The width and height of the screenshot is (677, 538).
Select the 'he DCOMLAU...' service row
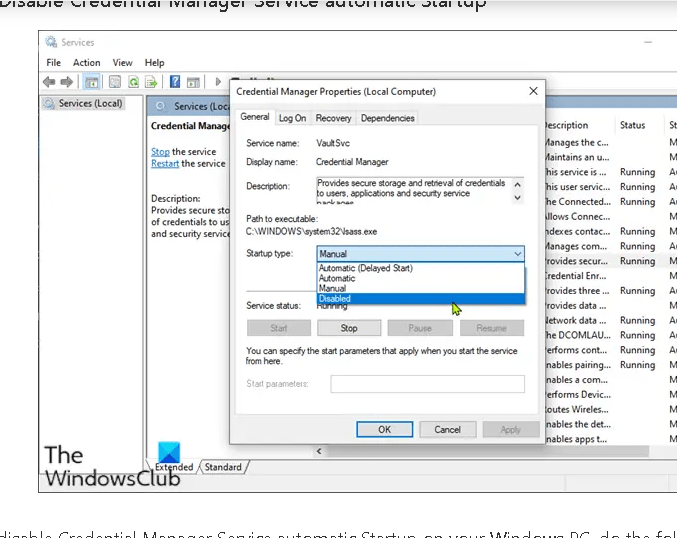pyautogui.click(x=611, y=335)
